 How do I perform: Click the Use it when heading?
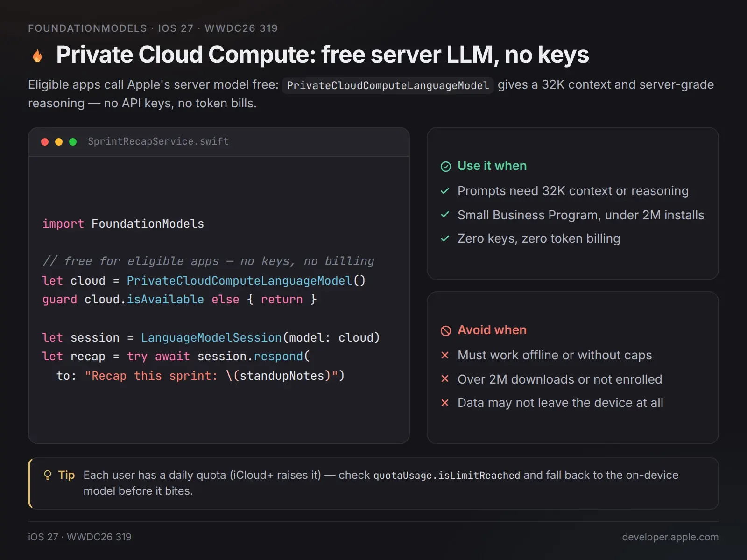(492, 166)
